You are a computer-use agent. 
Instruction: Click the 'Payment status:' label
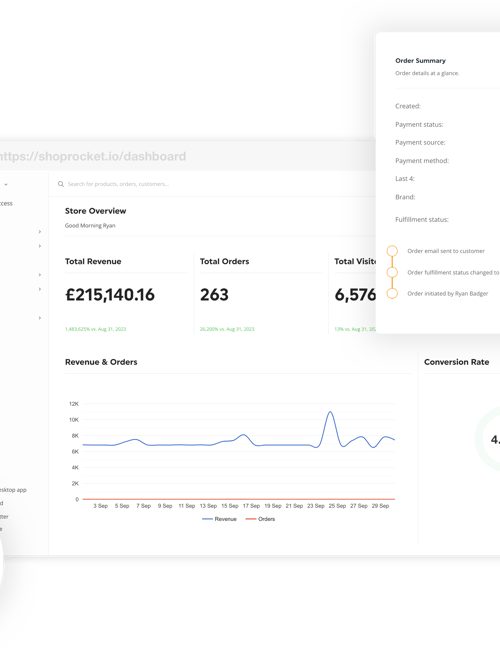tap(419, 124)
